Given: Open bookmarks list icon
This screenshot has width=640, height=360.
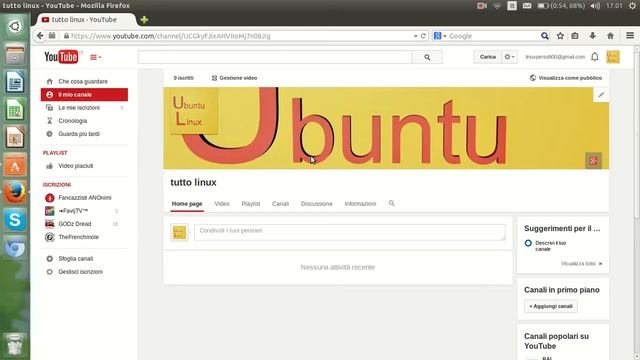Looking at the screenshot, I should pyautogui.click(x=575, y=36).
